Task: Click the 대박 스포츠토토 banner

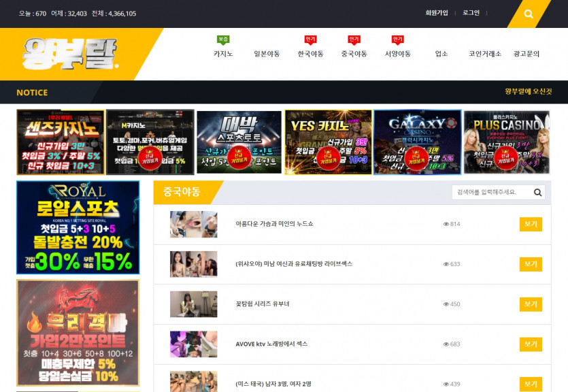Action: (x=239, y=142)
